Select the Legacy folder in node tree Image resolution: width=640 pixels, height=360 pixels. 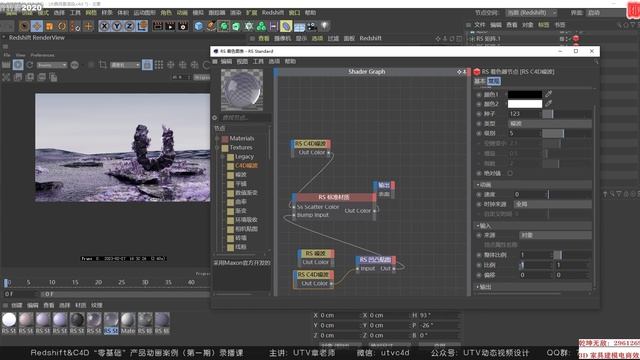244,157
